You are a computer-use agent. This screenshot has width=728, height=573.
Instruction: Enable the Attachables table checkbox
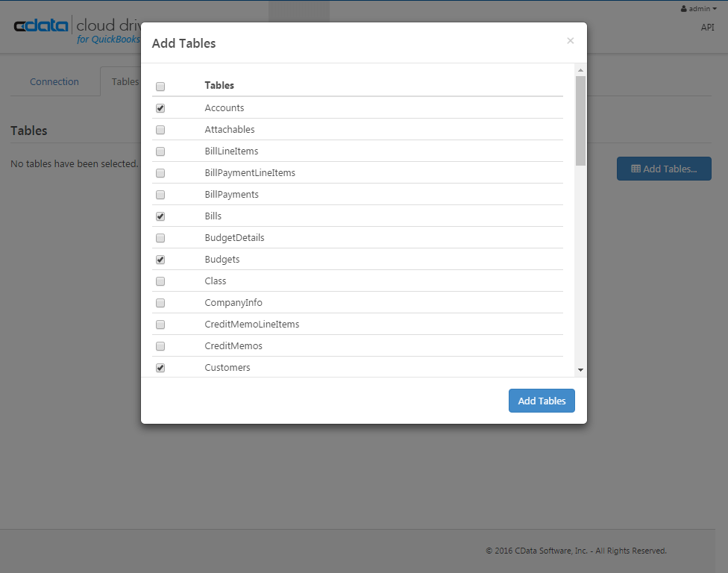tap(160, 130)
